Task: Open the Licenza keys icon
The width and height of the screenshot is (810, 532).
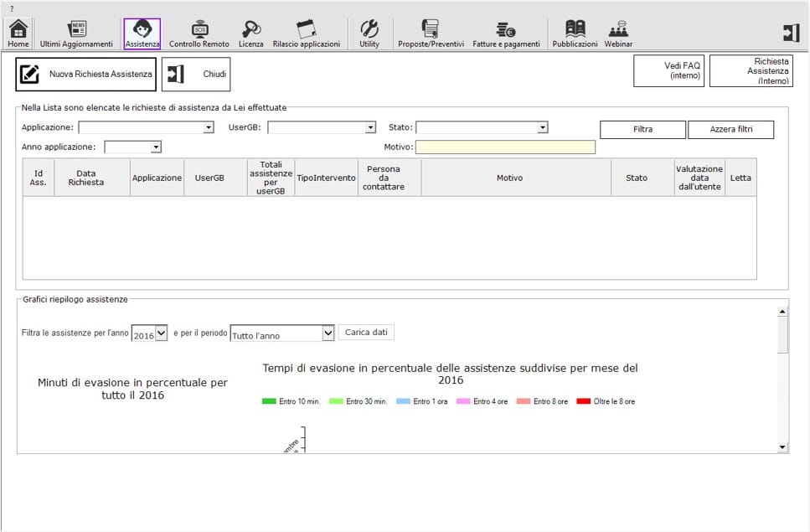Action: click(x=251, y=34)
